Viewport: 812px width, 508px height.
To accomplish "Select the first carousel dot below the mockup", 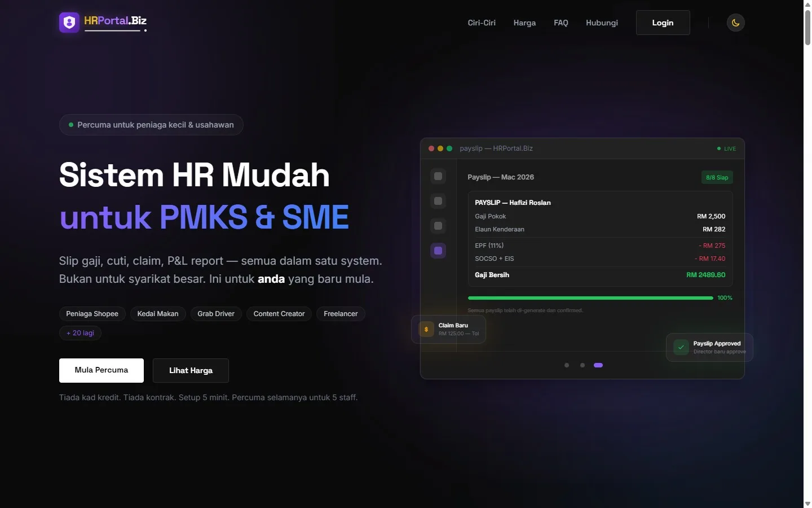I will (567, 365).
